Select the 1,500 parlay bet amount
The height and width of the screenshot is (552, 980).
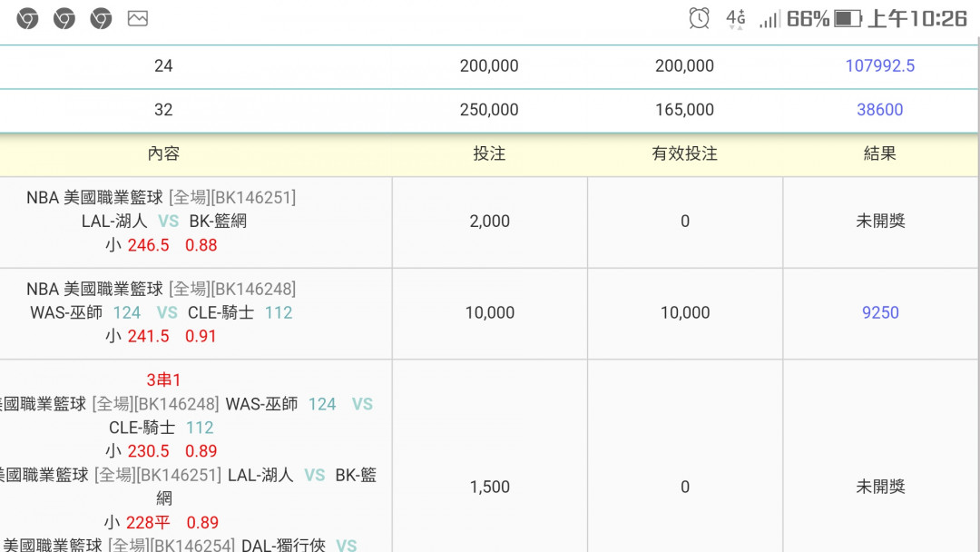(x=489, y=487)
